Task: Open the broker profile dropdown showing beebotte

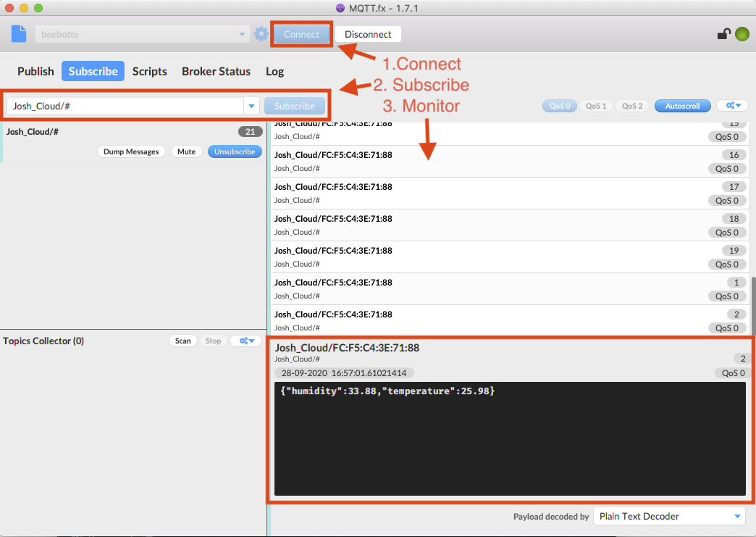Action: [x=241, y=33]
